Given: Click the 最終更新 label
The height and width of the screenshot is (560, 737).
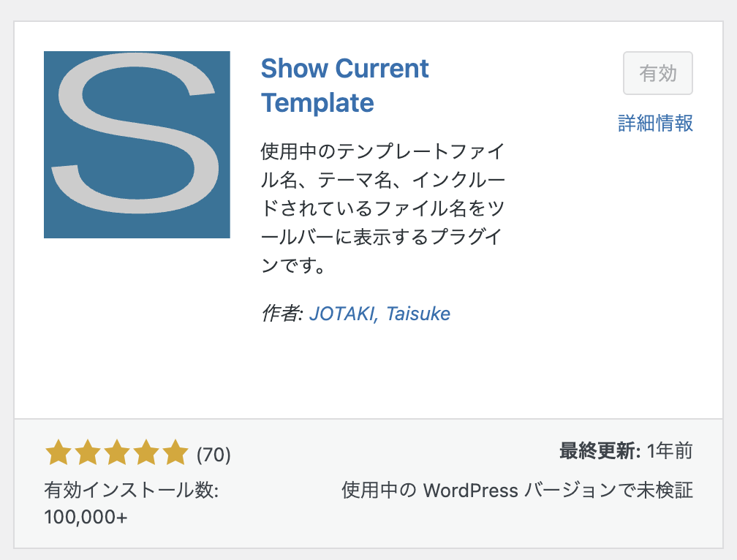Looking at the screenshot, I should (x=600, y=451).
